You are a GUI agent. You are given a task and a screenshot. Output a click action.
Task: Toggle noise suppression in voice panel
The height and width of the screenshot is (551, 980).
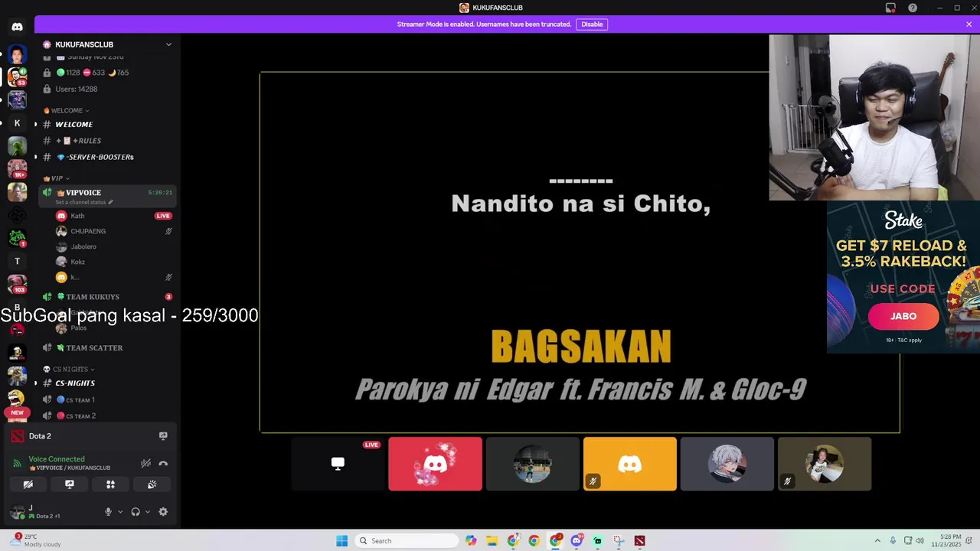(x=145, y=463)
